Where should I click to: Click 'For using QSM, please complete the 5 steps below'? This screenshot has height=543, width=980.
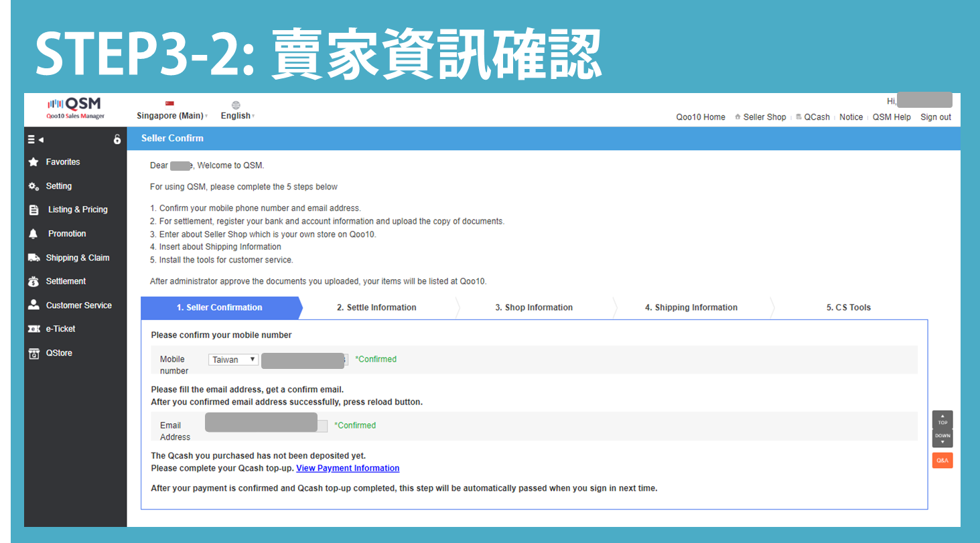point(244,187)
